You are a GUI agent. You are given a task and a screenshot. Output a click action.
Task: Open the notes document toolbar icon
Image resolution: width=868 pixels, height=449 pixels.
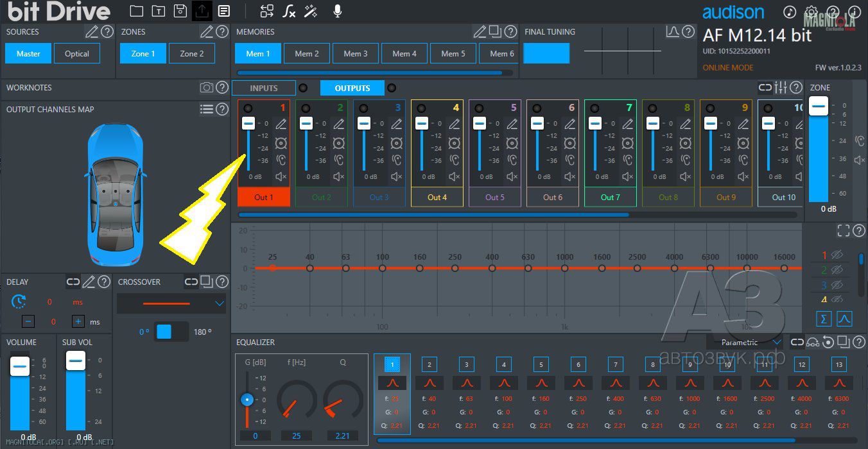pyautogui.click(x=223, y=11)
